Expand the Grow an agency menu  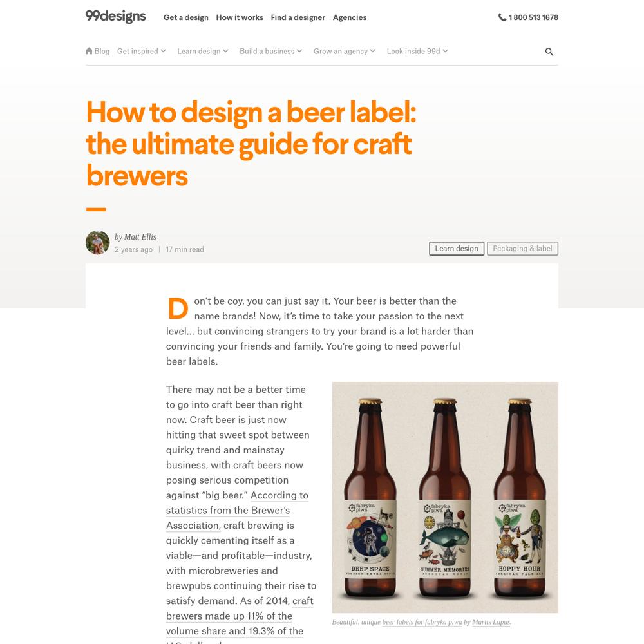(x=344, y=52)
